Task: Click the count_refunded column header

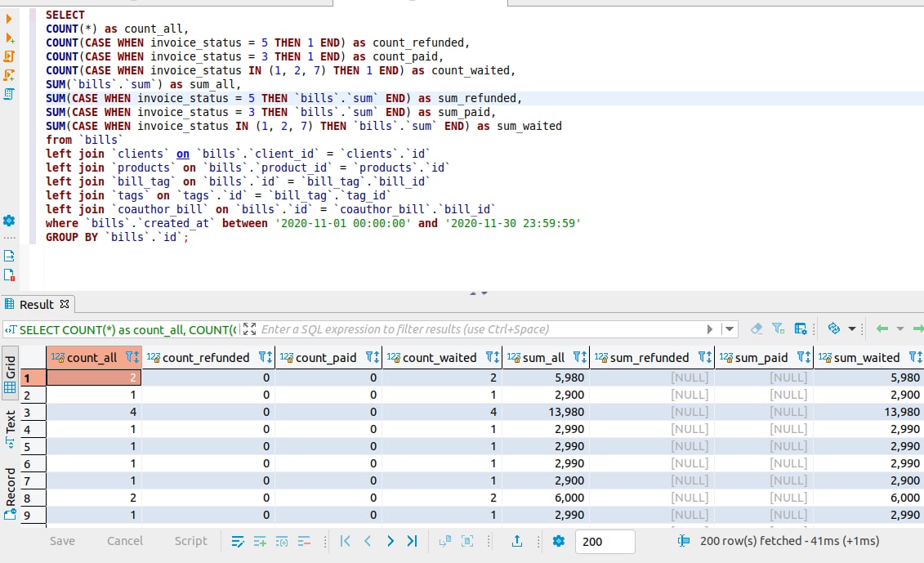Action: coord(206,357)
